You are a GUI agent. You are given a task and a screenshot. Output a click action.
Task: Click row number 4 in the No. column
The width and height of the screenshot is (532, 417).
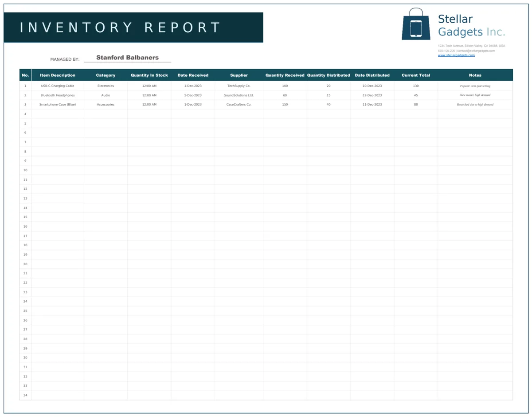[25, 114]
